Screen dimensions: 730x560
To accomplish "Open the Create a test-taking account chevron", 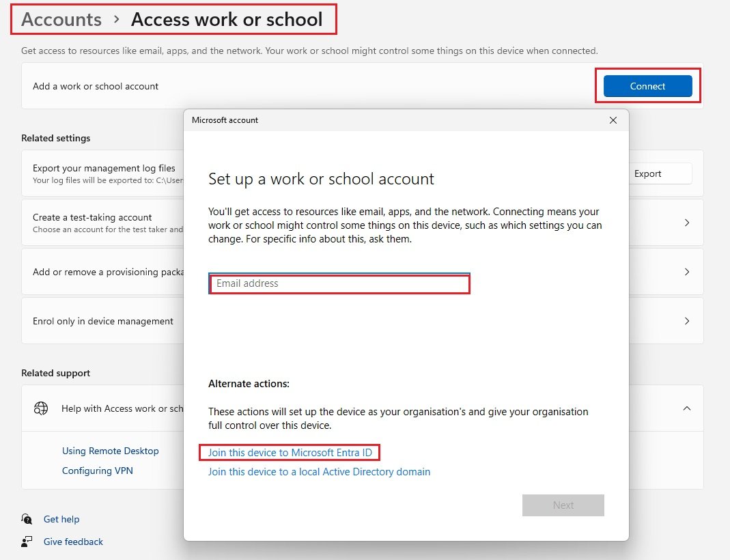I will pos(687,223).
